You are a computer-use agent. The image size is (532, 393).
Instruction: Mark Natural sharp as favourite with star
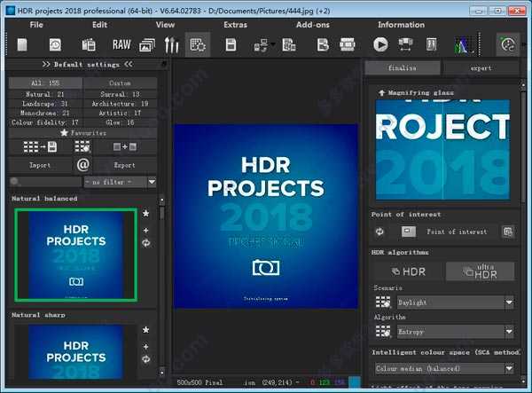[146, 329]
